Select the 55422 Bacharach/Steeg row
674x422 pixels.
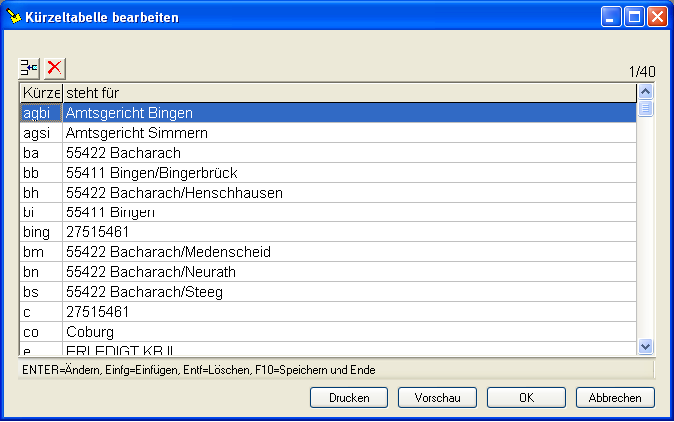(x=144, y=291)
